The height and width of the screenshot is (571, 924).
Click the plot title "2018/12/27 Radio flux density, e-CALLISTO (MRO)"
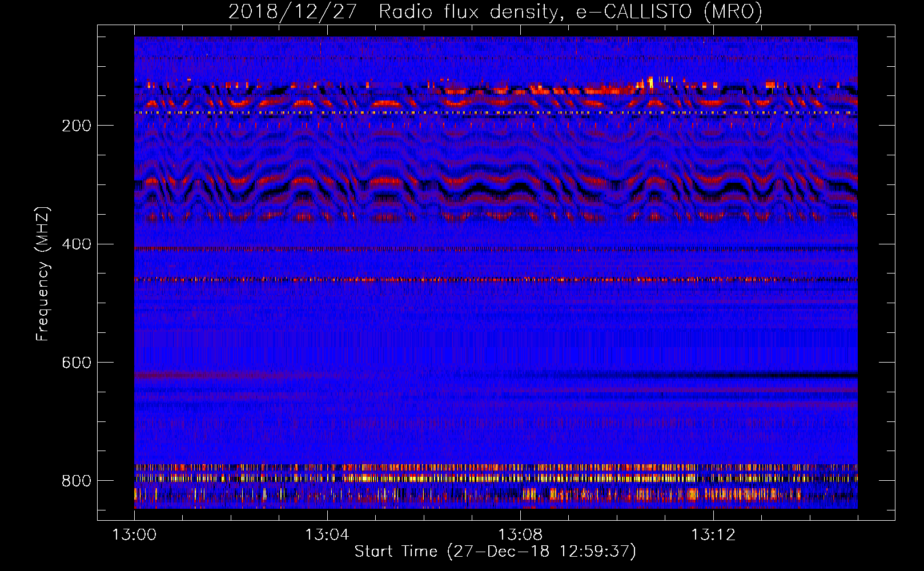coord(495,11)
